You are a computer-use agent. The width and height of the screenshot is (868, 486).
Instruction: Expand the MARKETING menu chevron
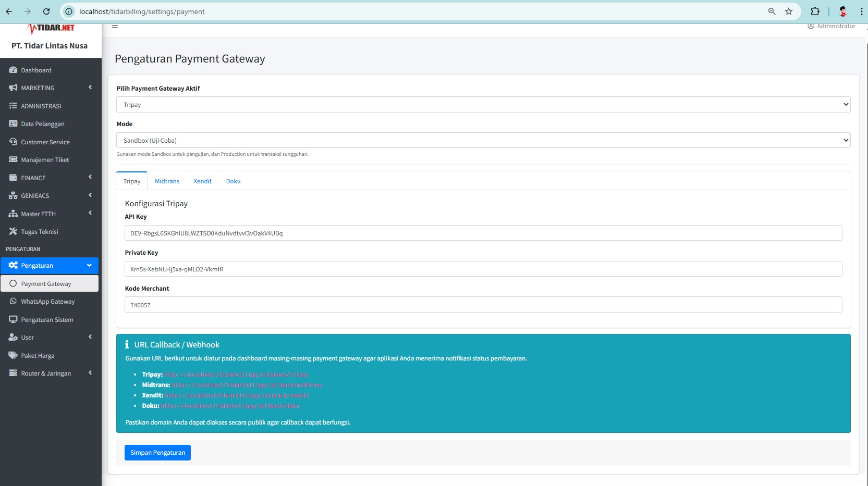click(x=90, y=88)
